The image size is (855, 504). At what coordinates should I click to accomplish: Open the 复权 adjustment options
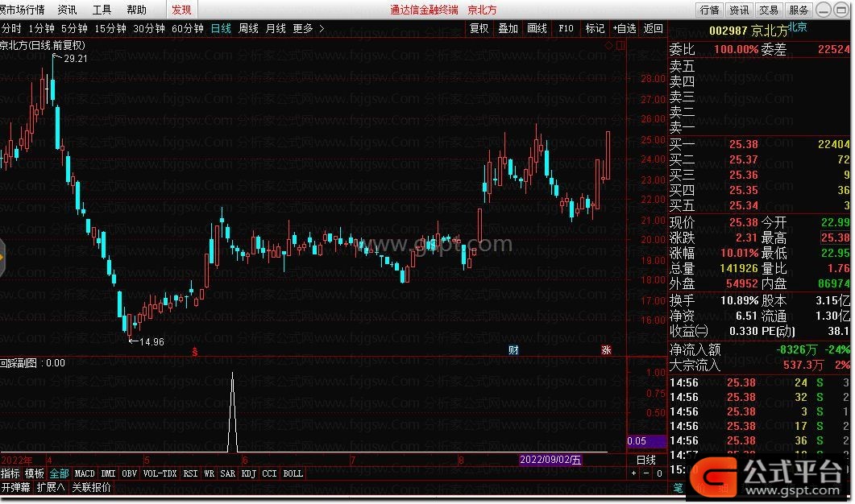(479, 28)
